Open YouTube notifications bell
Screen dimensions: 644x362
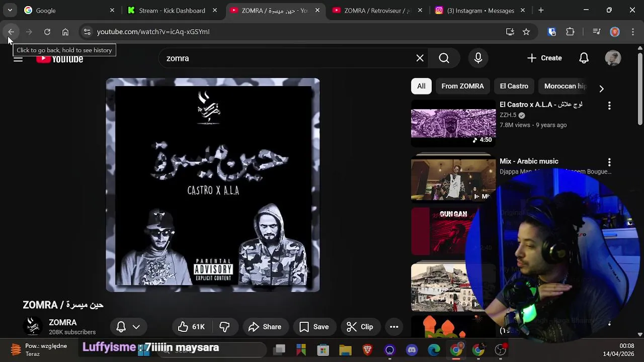pos(584,58)
